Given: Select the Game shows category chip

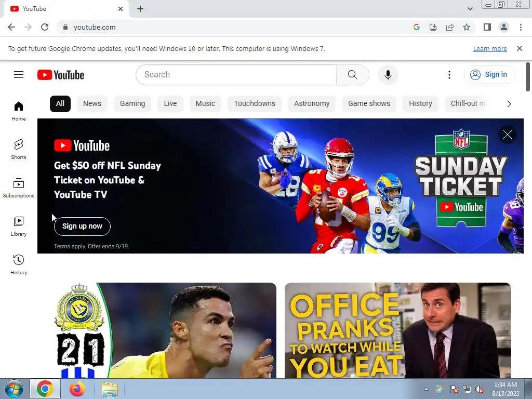Looking at the screenshot, I should (369, 103).
